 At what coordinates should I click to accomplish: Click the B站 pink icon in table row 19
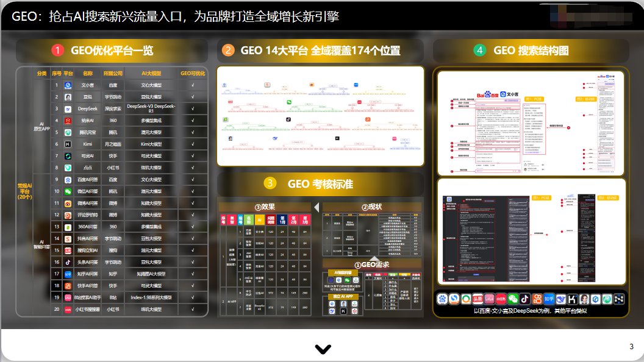coord(68,298)
